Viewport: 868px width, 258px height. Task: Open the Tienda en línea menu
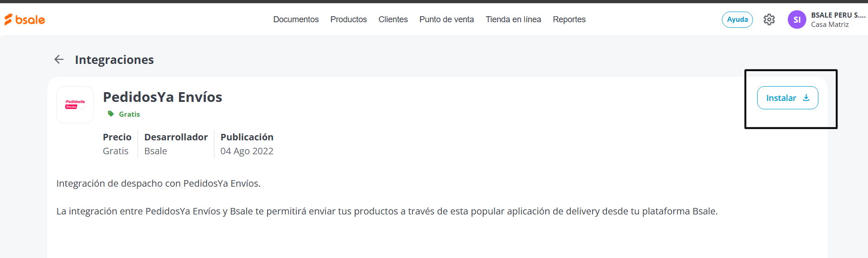click(x=513, y=19)
